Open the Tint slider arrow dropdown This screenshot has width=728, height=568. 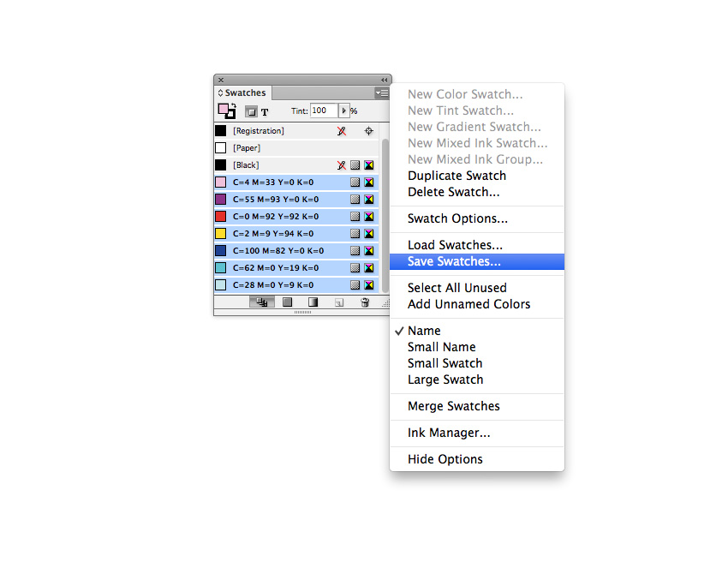click(343, 111)
